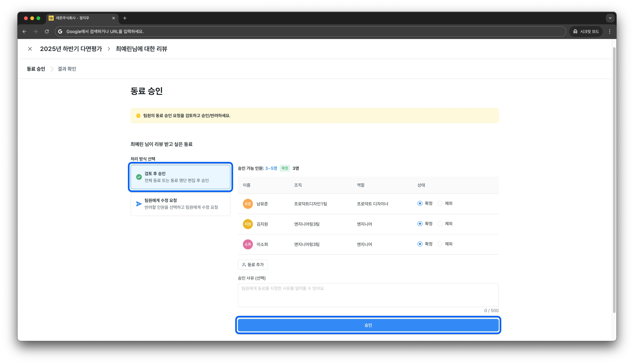
Task: Click the 프로덕트 디자이너 role cell
Action: (373, 204)
